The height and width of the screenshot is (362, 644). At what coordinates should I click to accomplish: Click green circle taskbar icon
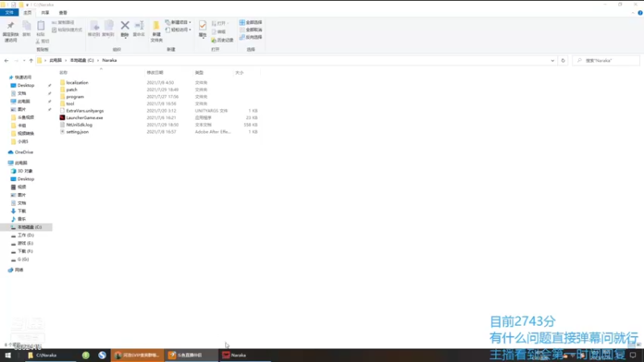tap(85, 356)
